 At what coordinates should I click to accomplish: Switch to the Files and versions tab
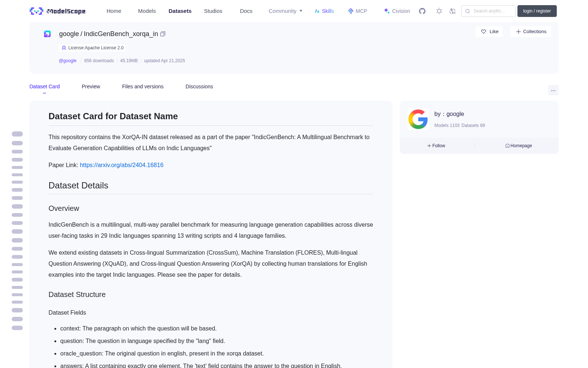pos(143,86)
